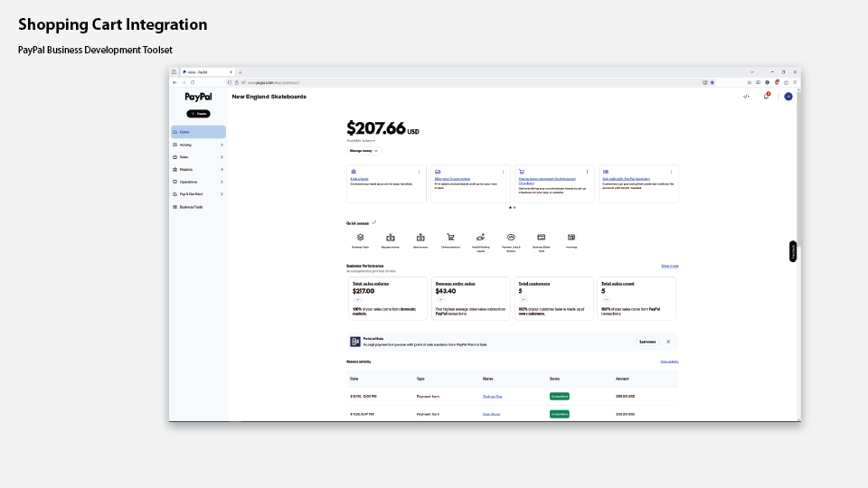Dismiss the Point of Sale banner
This screenshot has width=868, height=488.
tap(668, 342)
